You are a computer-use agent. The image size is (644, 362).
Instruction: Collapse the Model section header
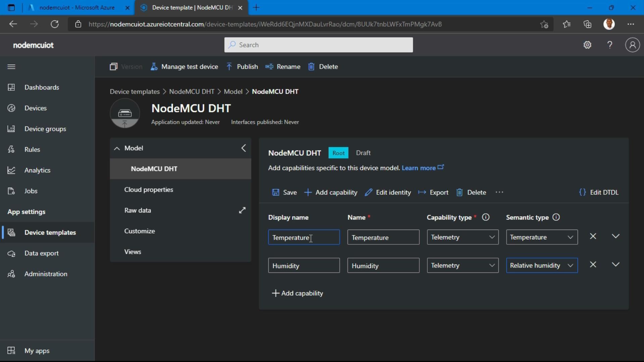(x=117, y=148)
